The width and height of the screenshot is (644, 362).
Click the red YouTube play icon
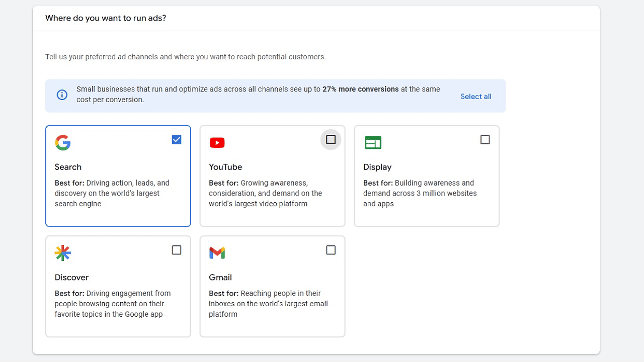tap(217, 143)
